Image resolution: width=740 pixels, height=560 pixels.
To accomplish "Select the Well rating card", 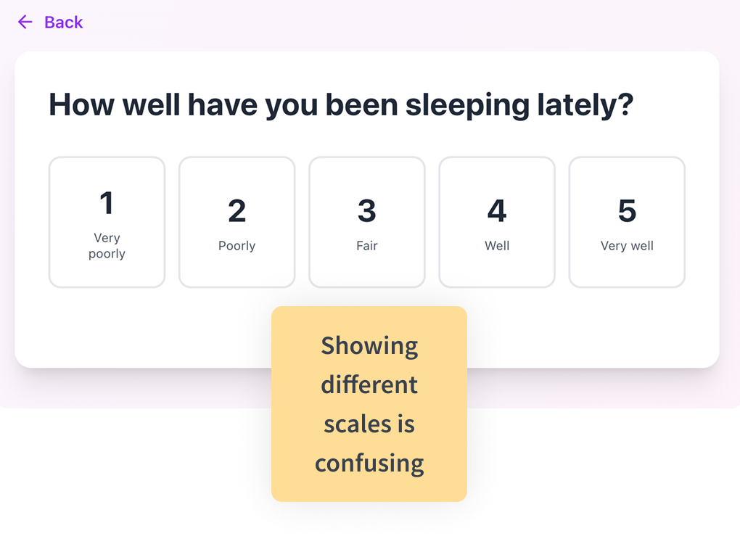I will [497, 222].
